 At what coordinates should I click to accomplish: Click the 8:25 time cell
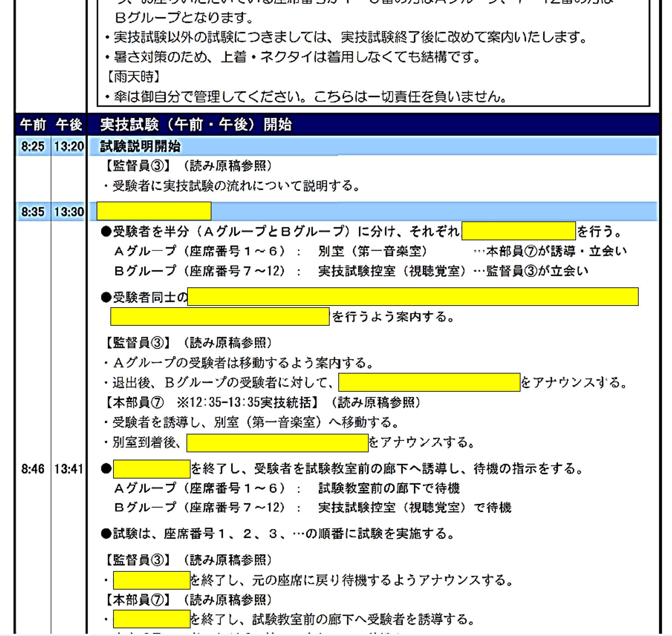[33, 146]
